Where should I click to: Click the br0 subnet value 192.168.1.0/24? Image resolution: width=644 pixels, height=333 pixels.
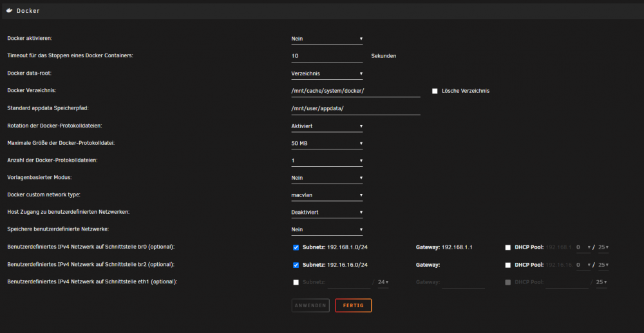(347, 247)
